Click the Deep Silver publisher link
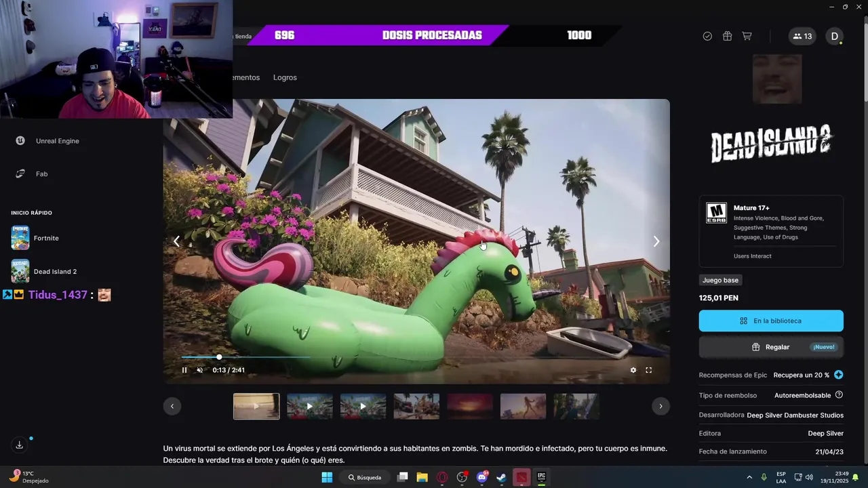 coord(825,433)
